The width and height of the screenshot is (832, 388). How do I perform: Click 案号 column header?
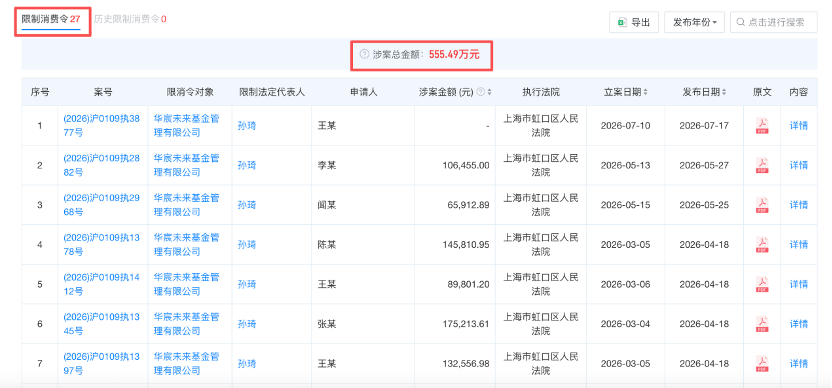pyautogui.click(x=102, y=92)
